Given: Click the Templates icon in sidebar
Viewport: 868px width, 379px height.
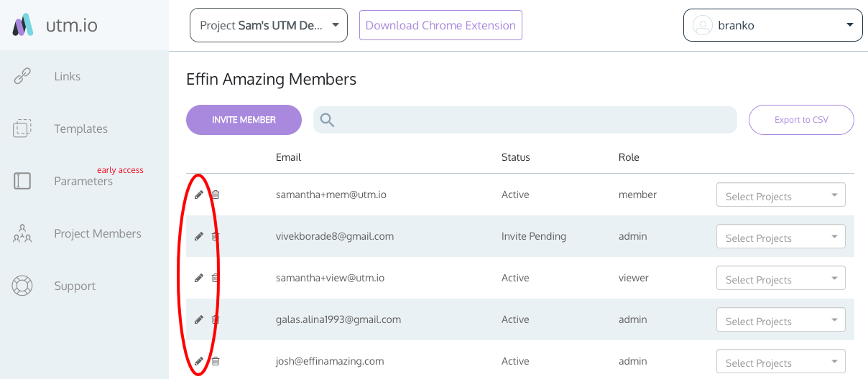Looking at the screenshot, I should pyautogui.click(x=22, y=128).
